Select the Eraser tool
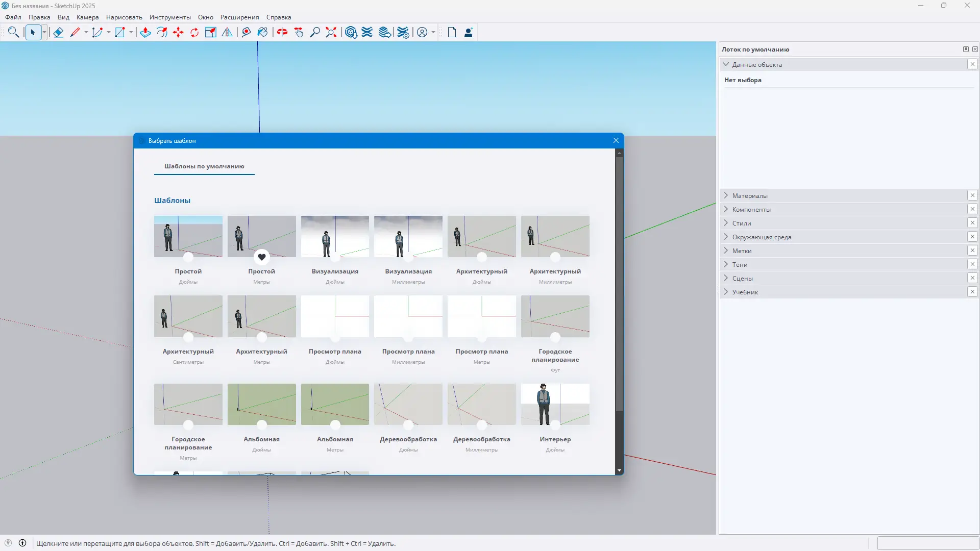Viewport: 980px width, 551px height. [x=58, y=32]
